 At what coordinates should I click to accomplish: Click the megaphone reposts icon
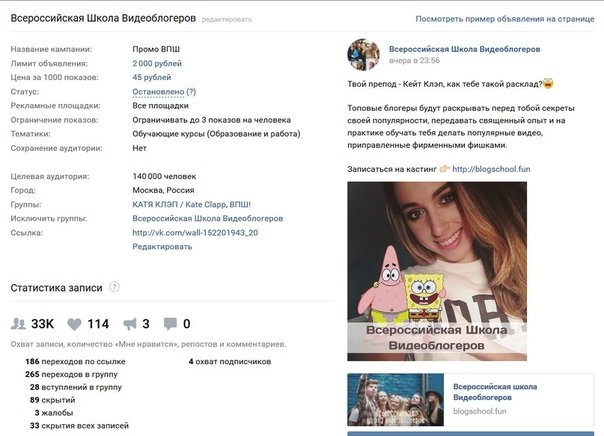pyautogui.click(x=130, y=324)
